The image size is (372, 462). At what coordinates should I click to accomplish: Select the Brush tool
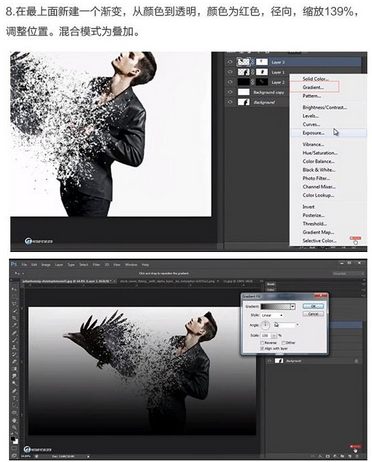(14, 340)
